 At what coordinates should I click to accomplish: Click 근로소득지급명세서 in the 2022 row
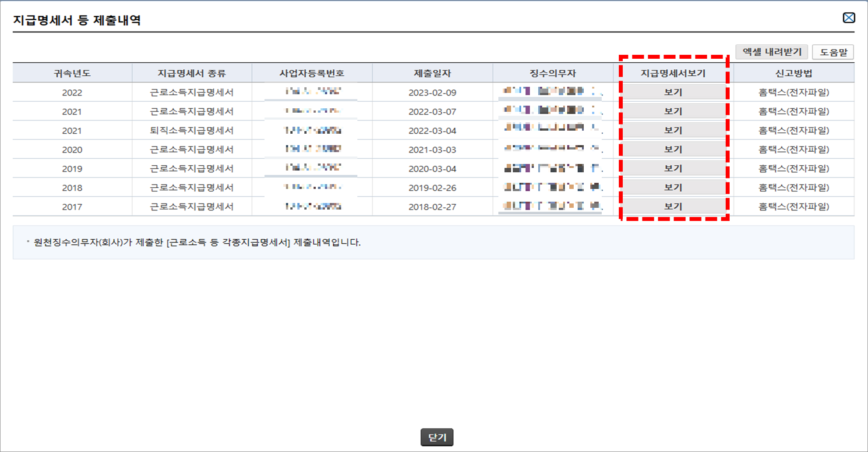click(192, 93)
